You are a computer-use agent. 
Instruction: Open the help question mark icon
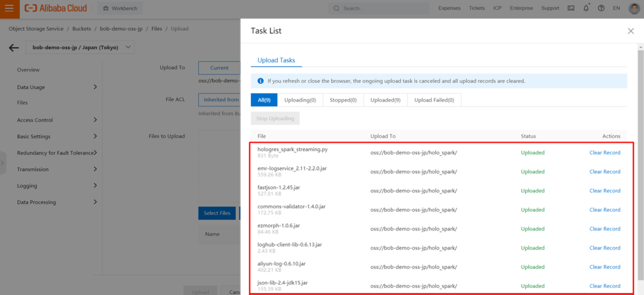[601, 8]
